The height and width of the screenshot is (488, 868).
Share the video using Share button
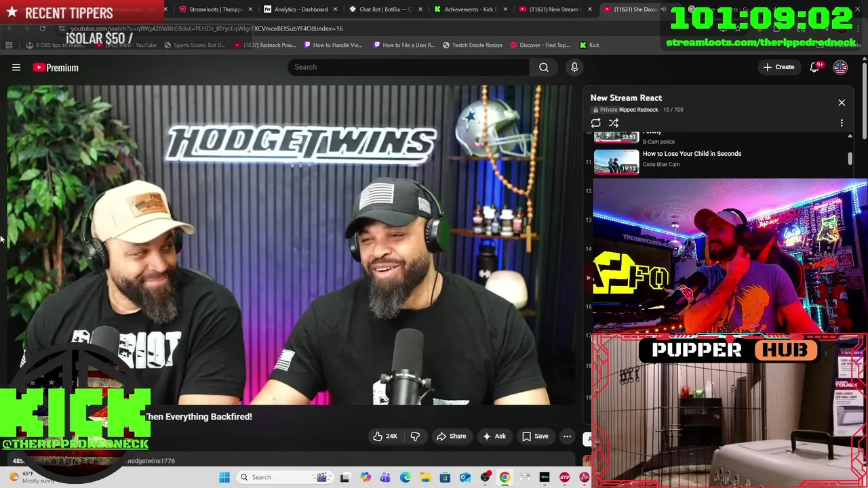[451, 436]
